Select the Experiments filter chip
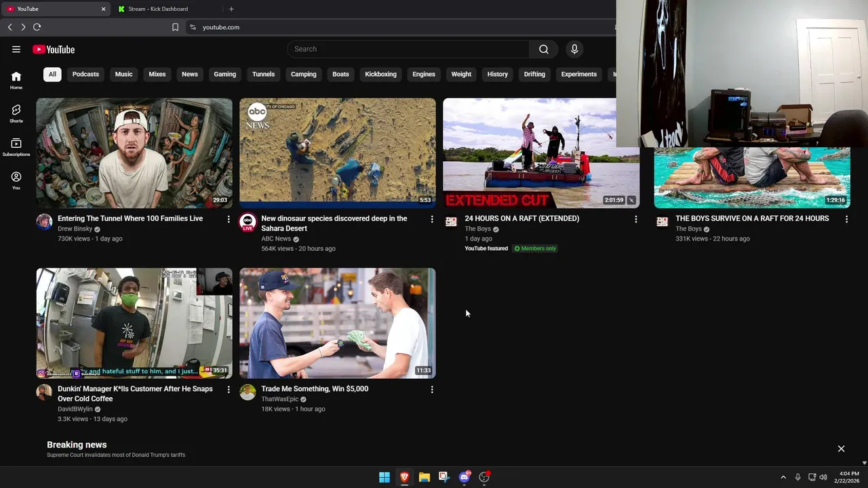868x488 pixels. (579, 74)
